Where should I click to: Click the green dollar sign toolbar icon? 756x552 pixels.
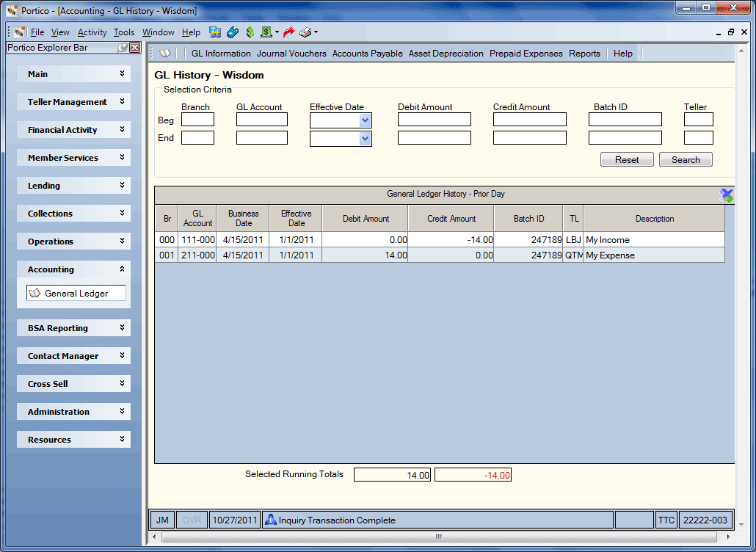250,32
